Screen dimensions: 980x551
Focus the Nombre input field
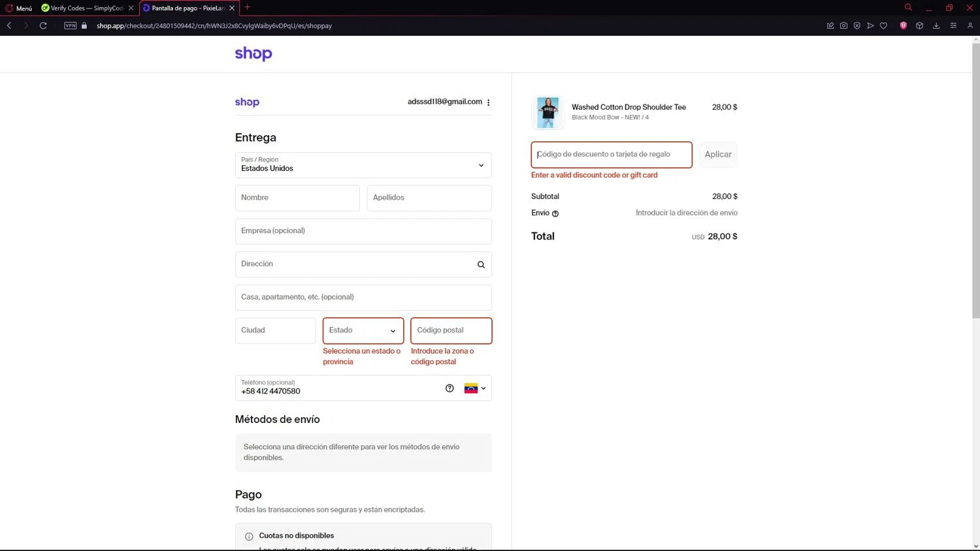point(297,198)
